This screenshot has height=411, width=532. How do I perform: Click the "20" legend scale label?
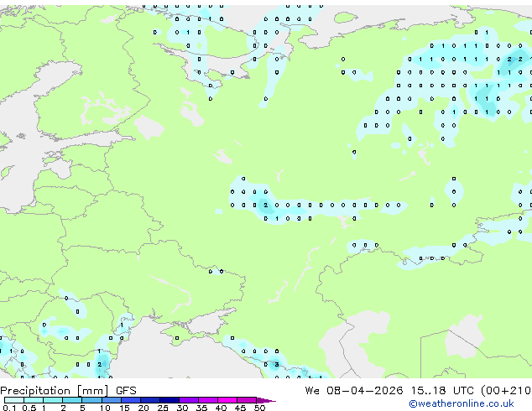pos(143,408)
